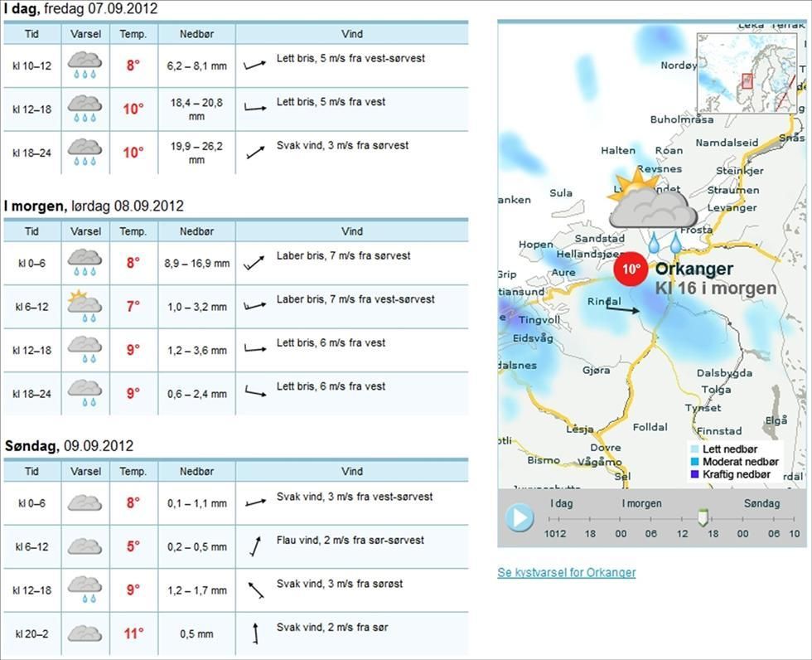This screenshot has height=660, width=812.
Task: Click the drizzle cloud icon for Sunday kl 12–18
Action: [x=84, y=585]
